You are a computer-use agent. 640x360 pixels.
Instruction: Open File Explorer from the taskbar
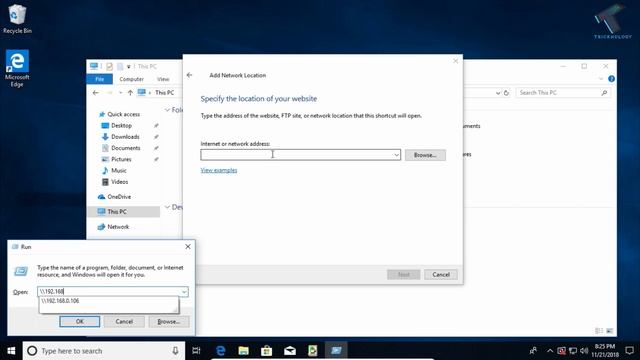tap(243, 351)
